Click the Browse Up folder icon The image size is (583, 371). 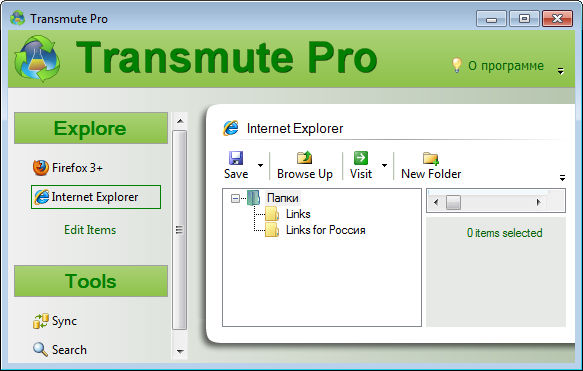[x=305, y=158]
